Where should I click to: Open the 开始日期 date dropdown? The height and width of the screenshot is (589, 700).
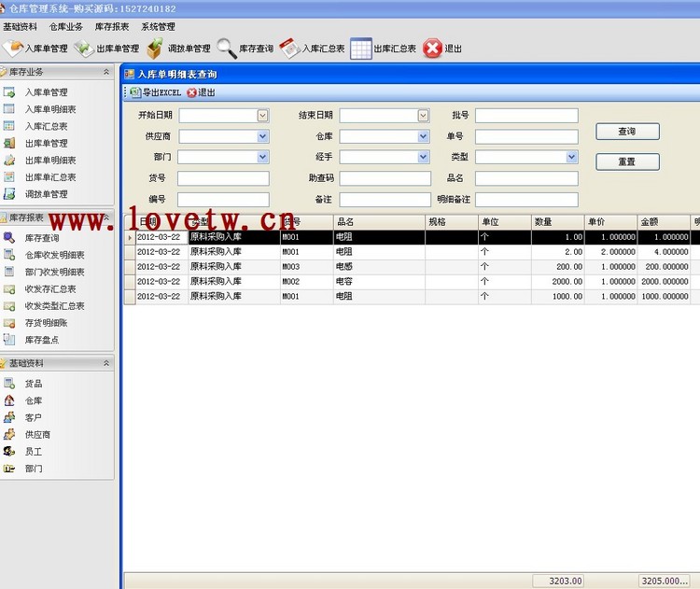[x=262, y=116]
